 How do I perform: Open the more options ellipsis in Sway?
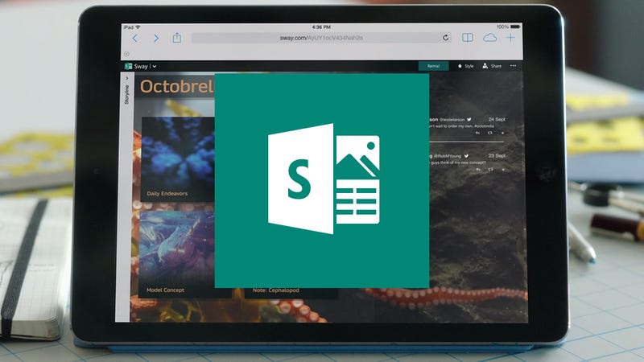coord(513,66)
